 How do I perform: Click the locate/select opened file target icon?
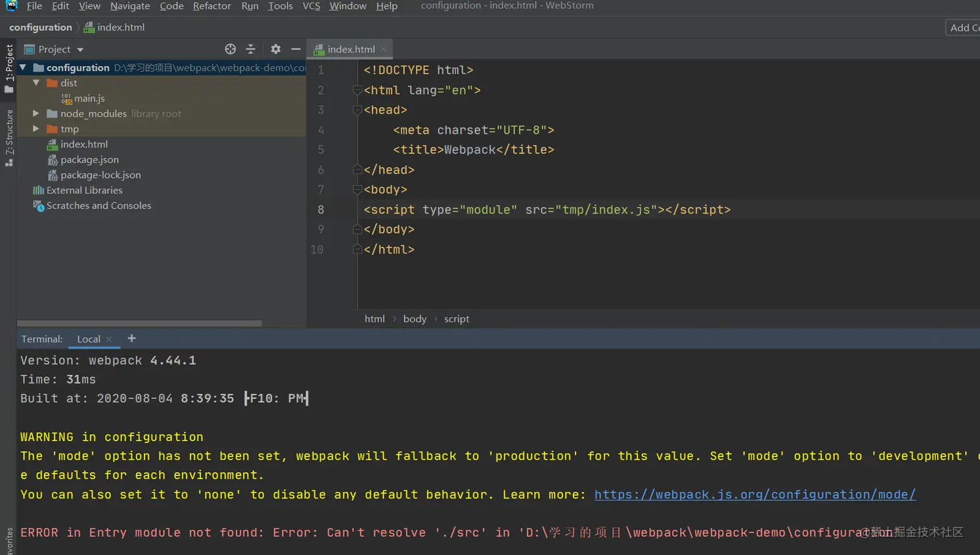(x=230, y=49)
